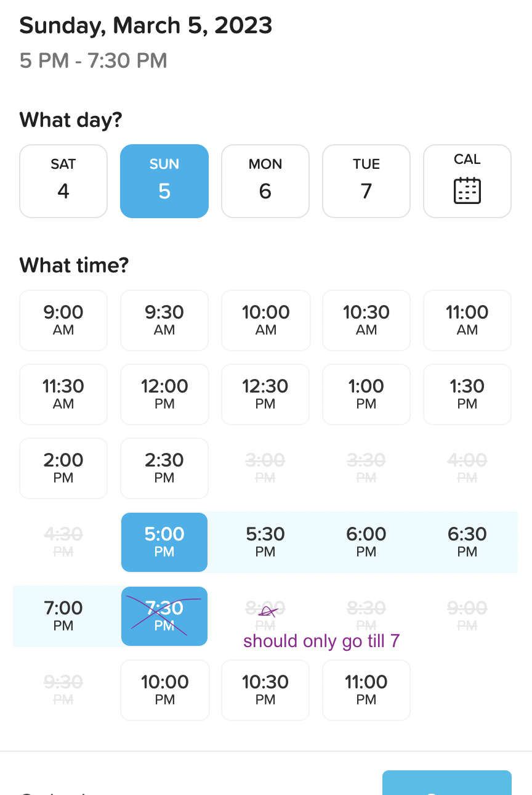Screen dimensions: 532x795
Task: Click the highlighted 7:30 PM end slot
Action: [x=164, y=616]
